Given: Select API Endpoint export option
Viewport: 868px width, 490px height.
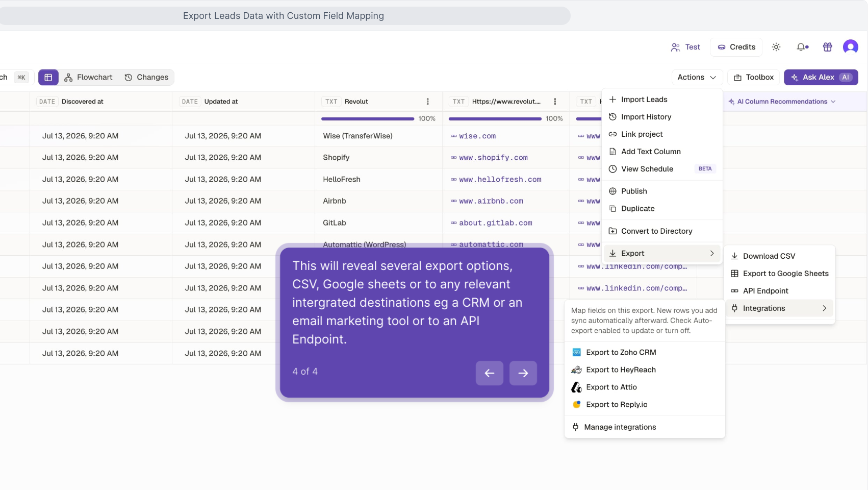Looking at the screenshot, I should pyautogui.click(x=780, y=291).
